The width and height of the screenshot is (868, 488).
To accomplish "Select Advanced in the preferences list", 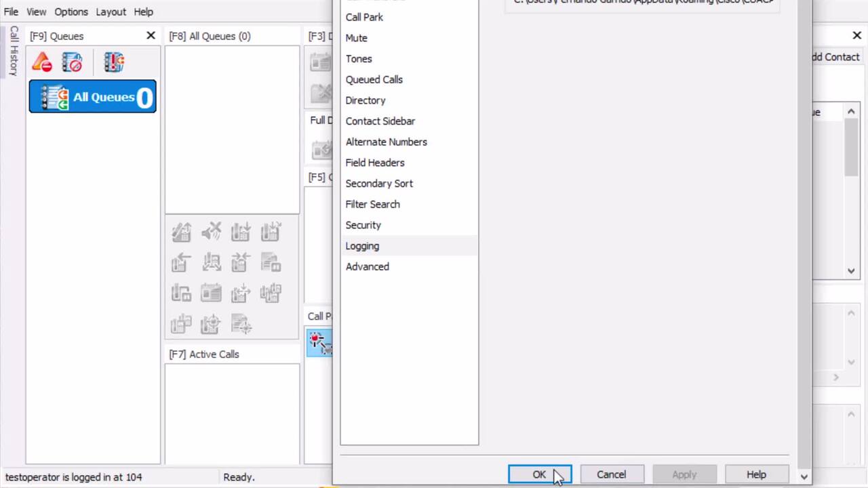I will click(x=367, y=266).
